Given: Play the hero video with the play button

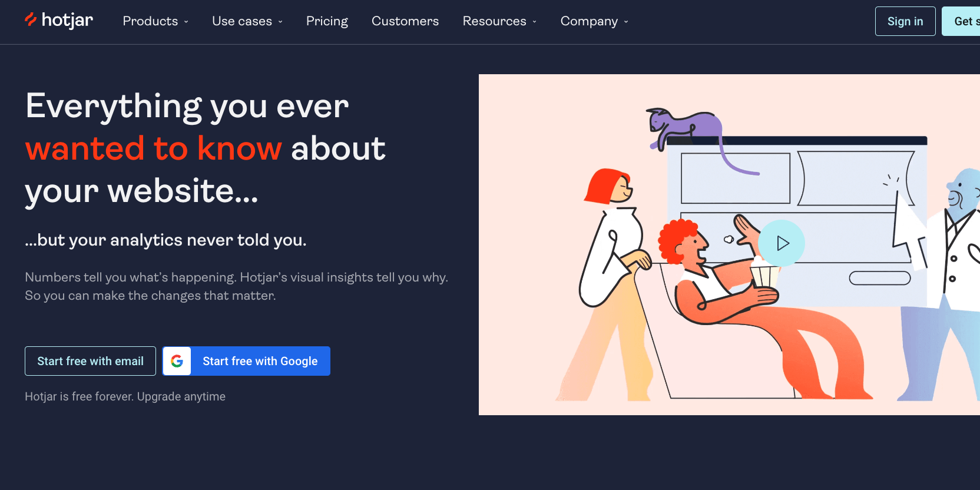Looking at the screenshot, I should pos(782,243).
